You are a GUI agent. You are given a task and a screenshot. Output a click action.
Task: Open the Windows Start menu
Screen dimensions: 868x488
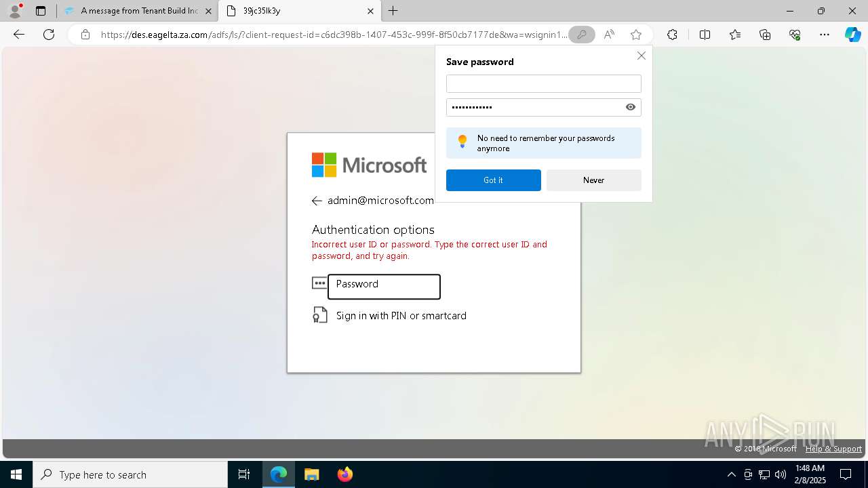[x=16, y=474]
